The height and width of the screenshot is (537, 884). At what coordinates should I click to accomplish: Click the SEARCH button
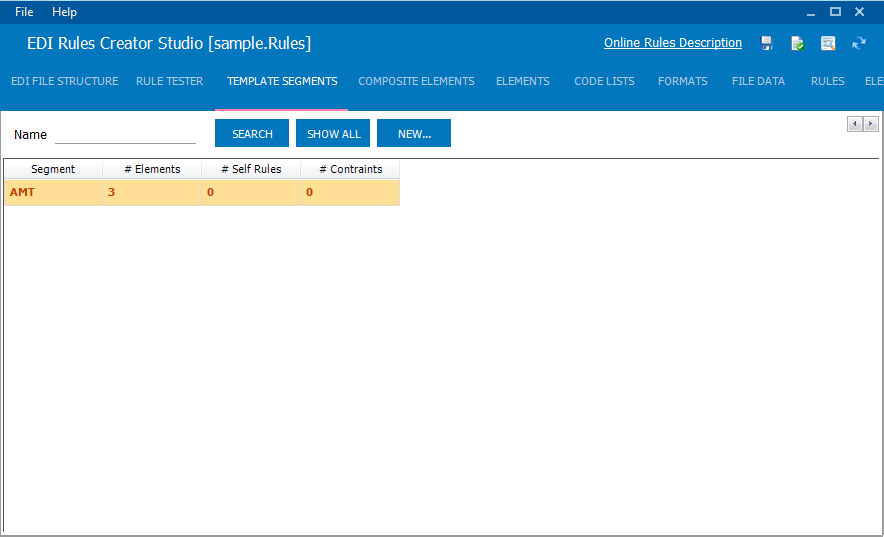[x=252, y=134]
